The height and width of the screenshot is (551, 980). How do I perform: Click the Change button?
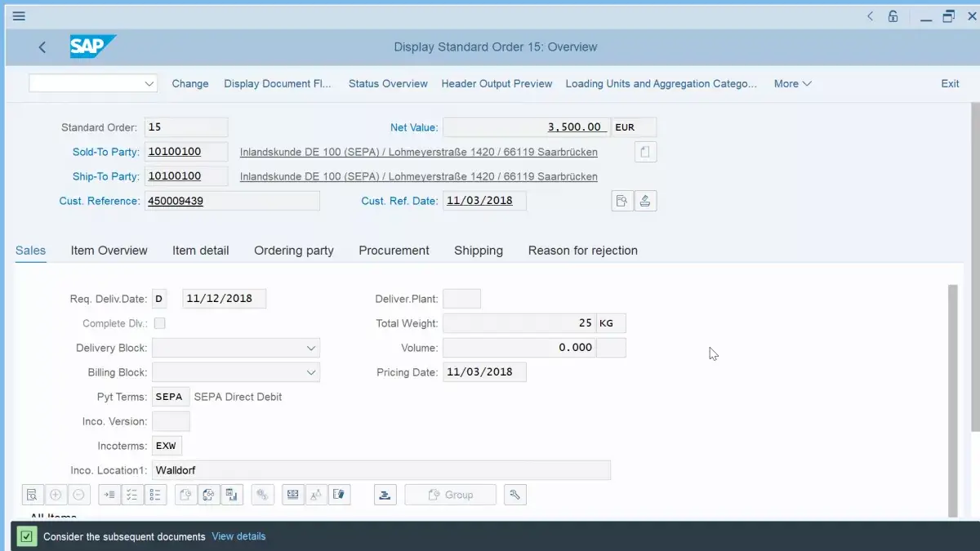click(x=190, y=83)
